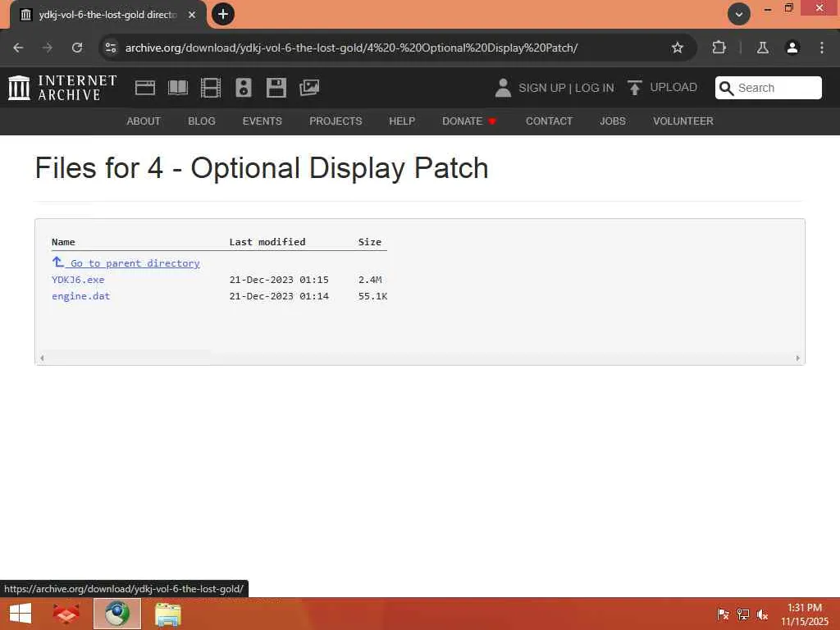This screenshot has width=840, height=630.
Task: Open the Video film strip icon
Action: (x=211, y=88)
